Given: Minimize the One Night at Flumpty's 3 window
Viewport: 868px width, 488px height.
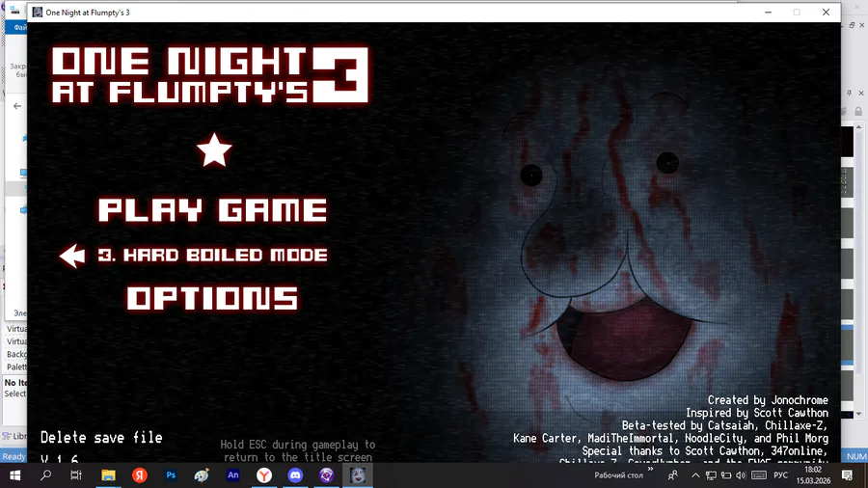Looking at the screenshot, I should tap(768, 13).
